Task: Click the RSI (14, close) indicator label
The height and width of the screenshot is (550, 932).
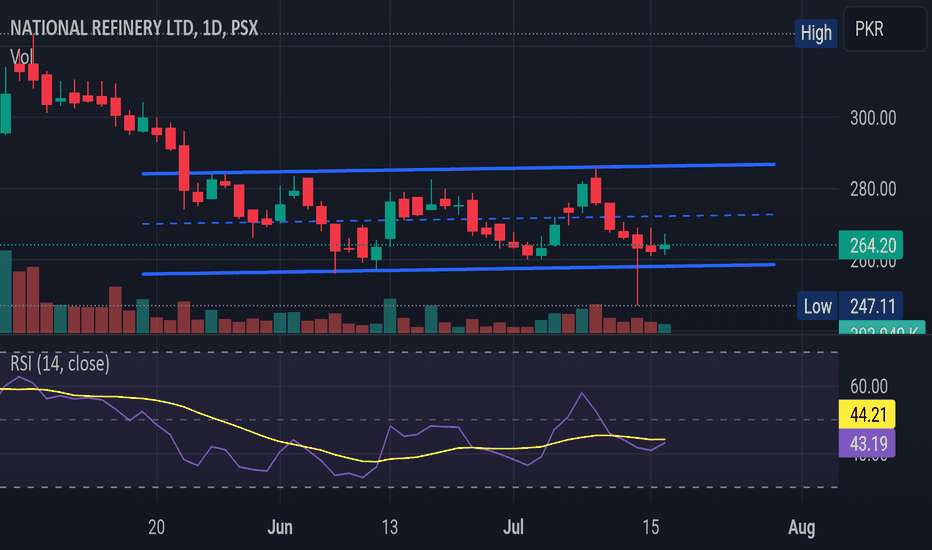Action: (59, 363)
